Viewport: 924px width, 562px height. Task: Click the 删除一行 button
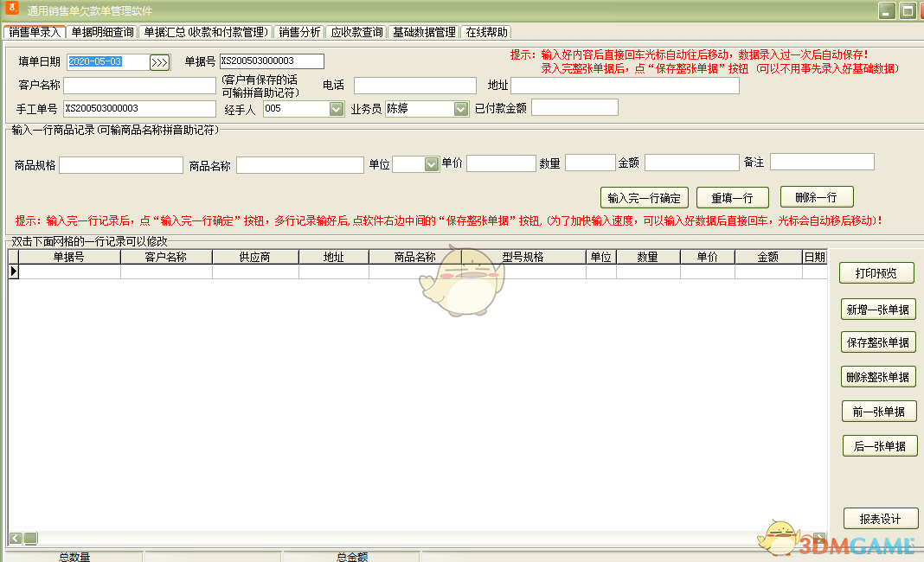(816, 197)
